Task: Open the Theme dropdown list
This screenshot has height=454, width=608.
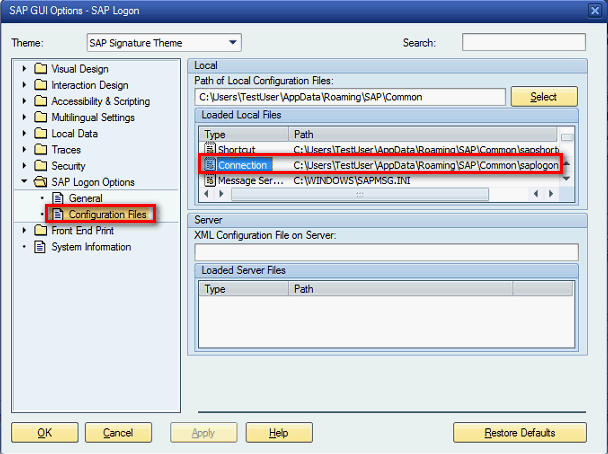Action: 232,43
